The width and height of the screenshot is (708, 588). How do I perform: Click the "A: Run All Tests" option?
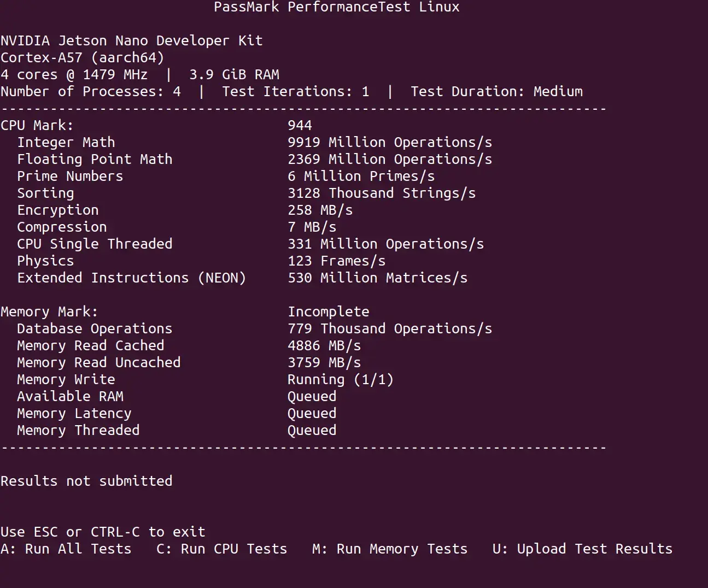(x=66, y=549)
